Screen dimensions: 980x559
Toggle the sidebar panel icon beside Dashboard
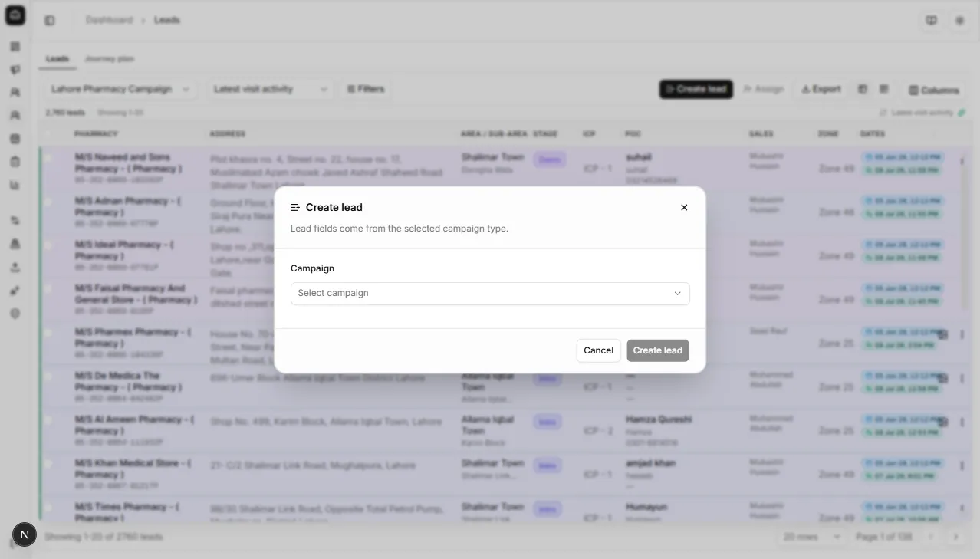pyautogui.click(x=50, y=21)
